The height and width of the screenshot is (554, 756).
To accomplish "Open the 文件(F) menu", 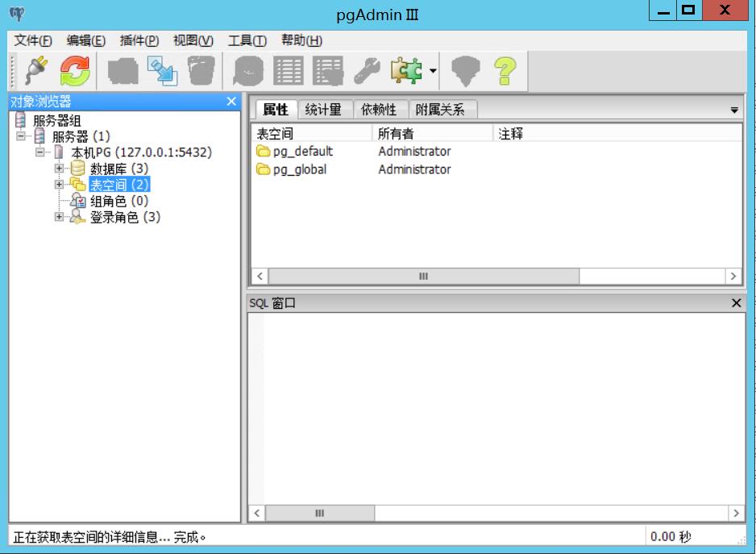I will point(33,40).
